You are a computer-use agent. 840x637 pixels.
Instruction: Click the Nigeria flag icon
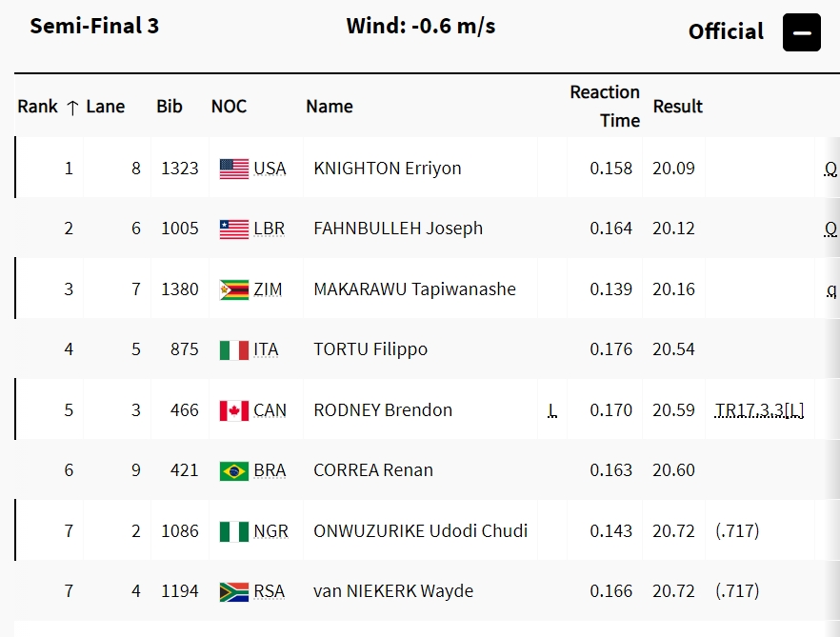tap(233, 531)
